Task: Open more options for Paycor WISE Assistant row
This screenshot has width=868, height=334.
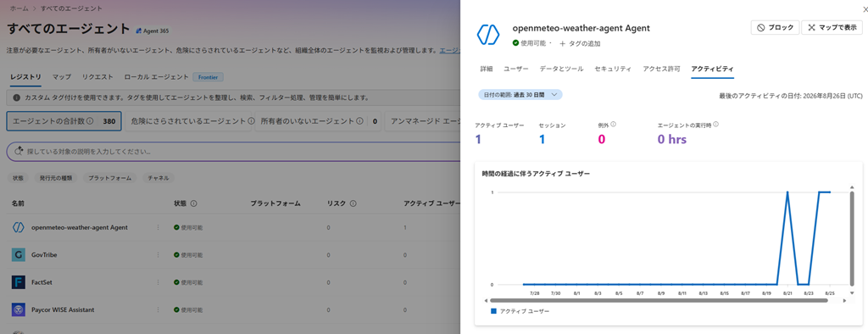Action: coord(158,309)
